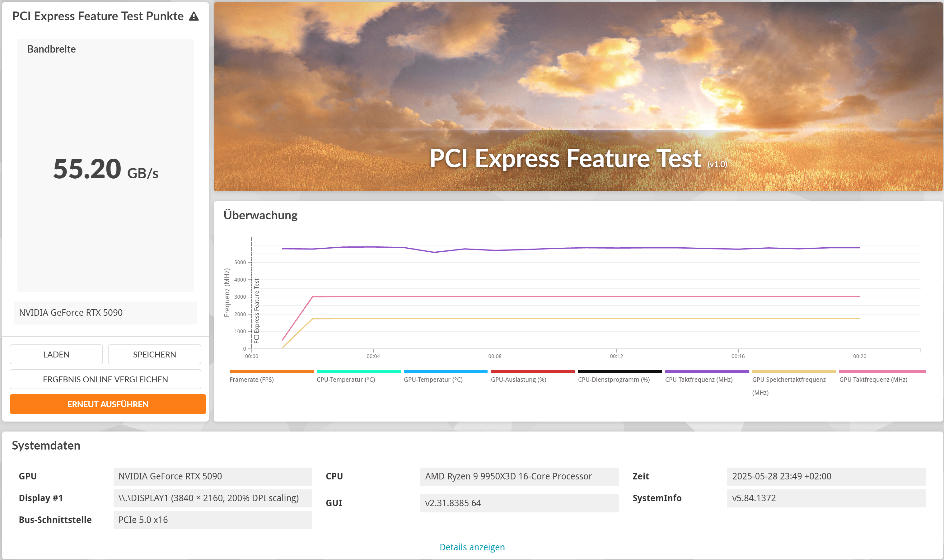
Task: Click the PCIe 5.0 x16 bus interface field
Action: [x=213, y=520]
